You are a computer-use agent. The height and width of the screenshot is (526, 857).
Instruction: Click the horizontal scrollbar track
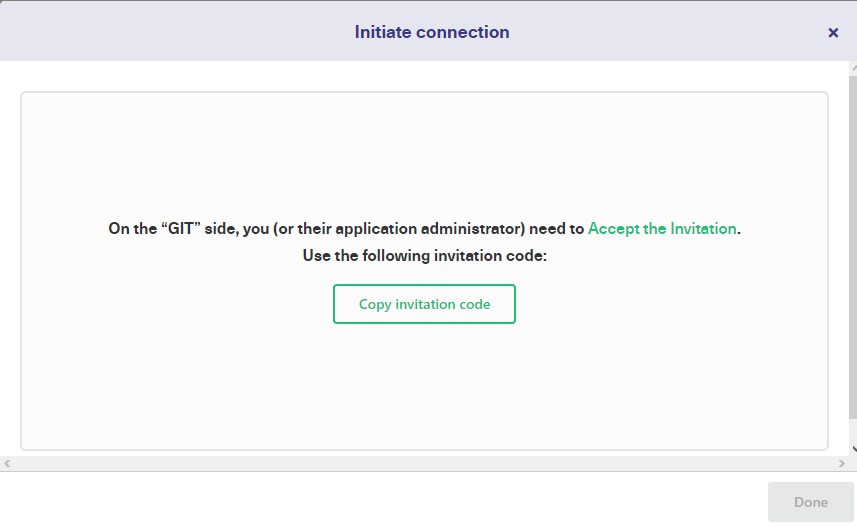[x=424, y=464]
